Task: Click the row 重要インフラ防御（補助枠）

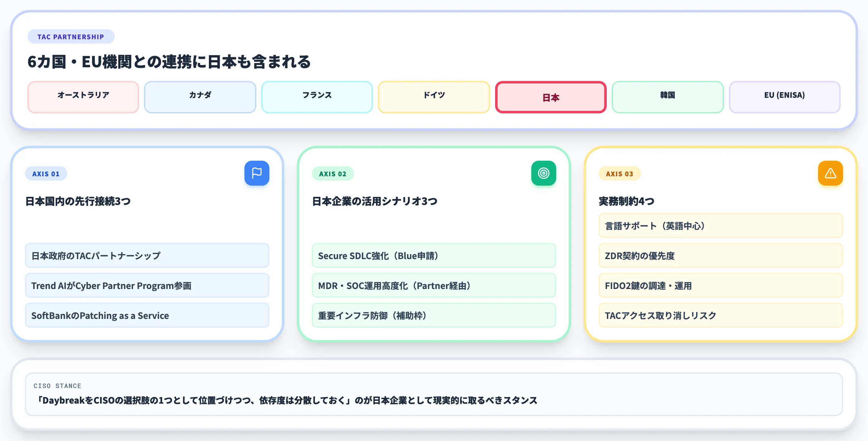Action: [434, 315]
